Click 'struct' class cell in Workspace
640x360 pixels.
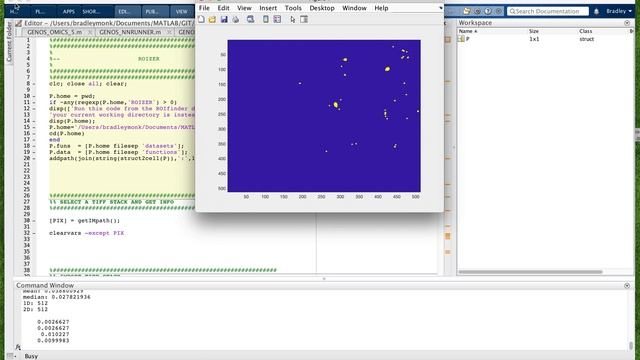tap(587, 39)
